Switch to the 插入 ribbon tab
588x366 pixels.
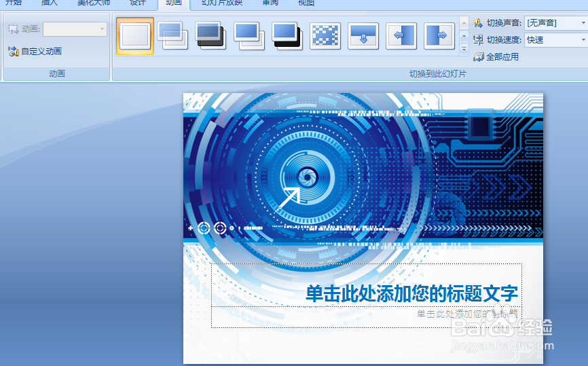coord(49,3)
